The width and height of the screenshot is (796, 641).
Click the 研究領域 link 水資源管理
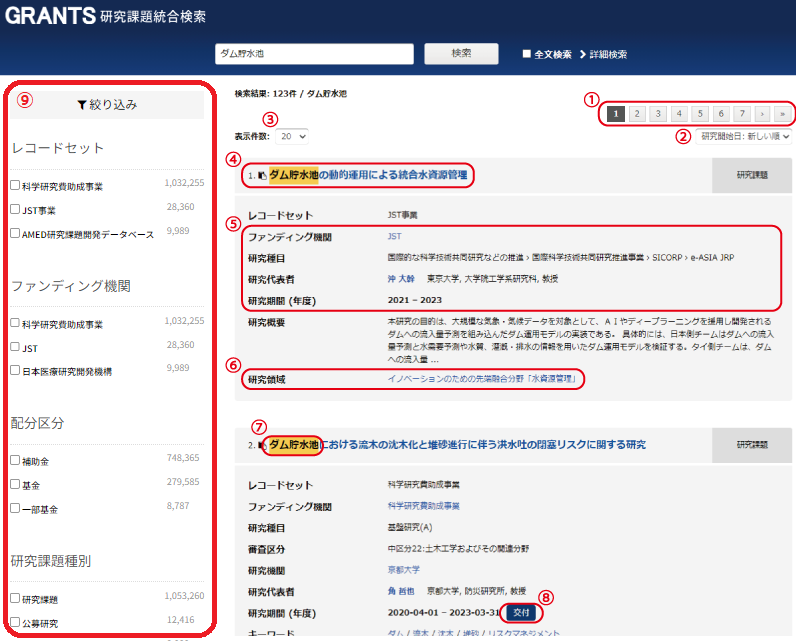coord(482,379)
